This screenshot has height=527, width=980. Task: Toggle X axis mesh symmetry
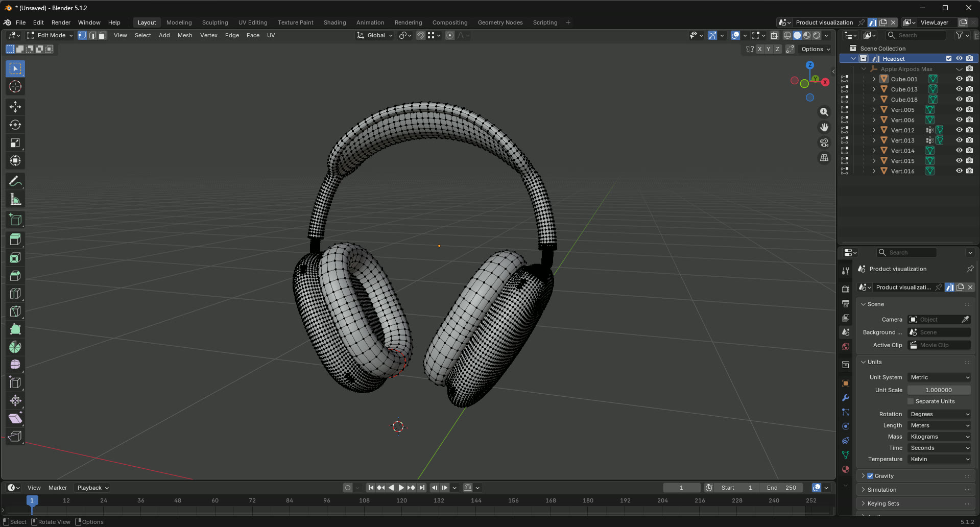coord(759,49)
